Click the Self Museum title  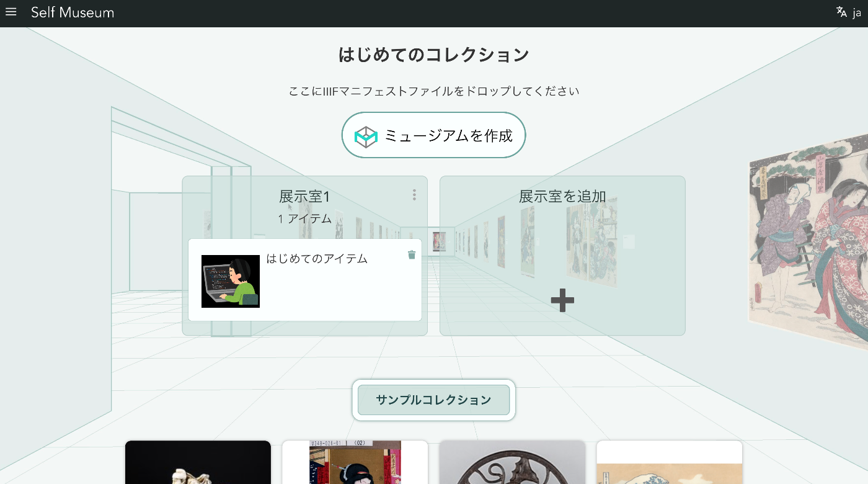click(73, 12)
